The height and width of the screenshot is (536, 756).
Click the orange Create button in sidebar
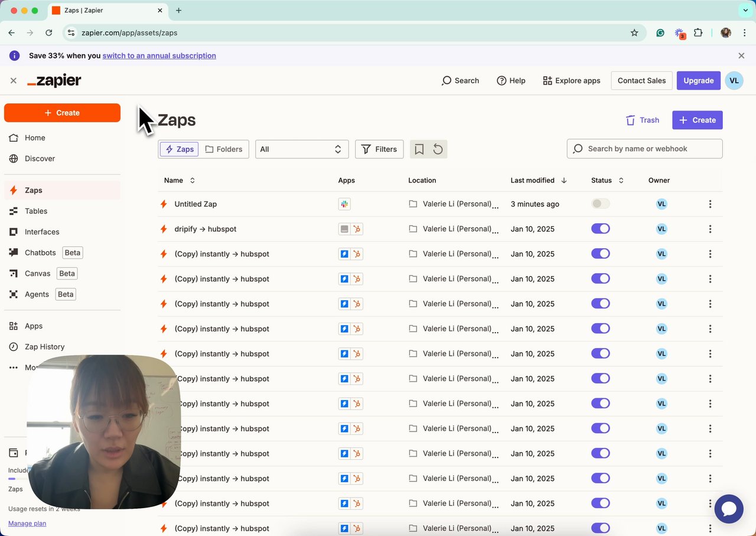[x=62, y=113]
